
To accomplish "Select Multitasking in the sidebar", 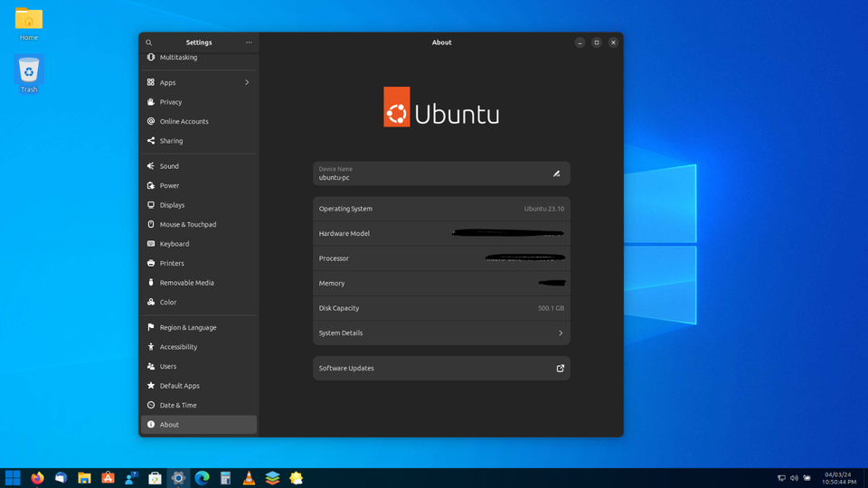I will (199, 58).
